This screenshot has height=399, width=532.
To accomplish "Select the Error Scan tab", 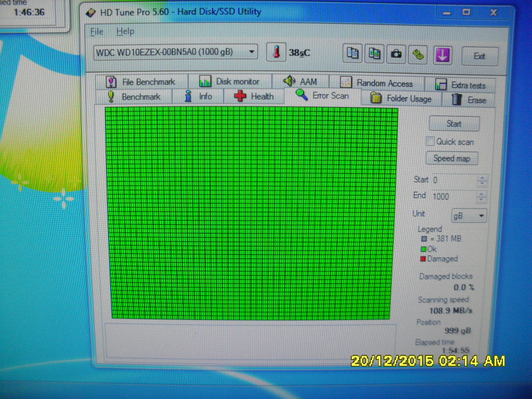I will coord(322,96).
